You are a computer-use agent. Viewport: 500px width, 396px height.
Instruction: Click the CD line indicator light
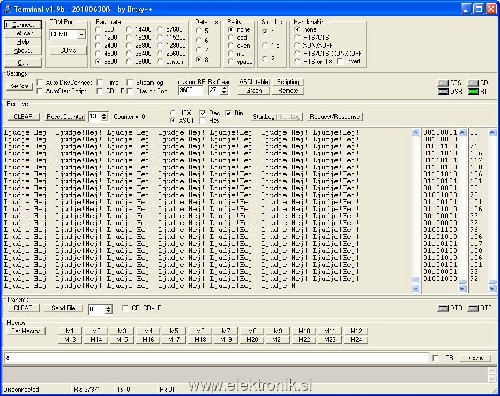click(x=473, y=83)
